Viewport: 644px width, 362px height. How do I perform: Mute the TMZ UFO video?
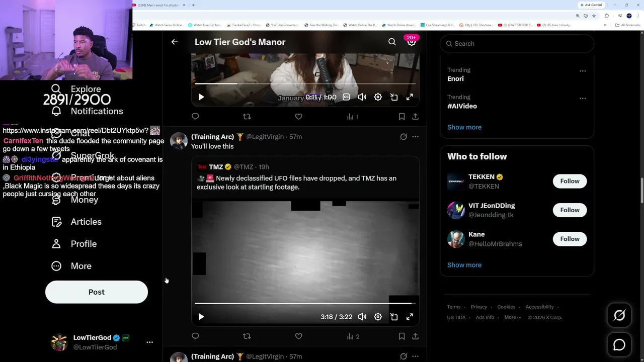pos(362,317)
